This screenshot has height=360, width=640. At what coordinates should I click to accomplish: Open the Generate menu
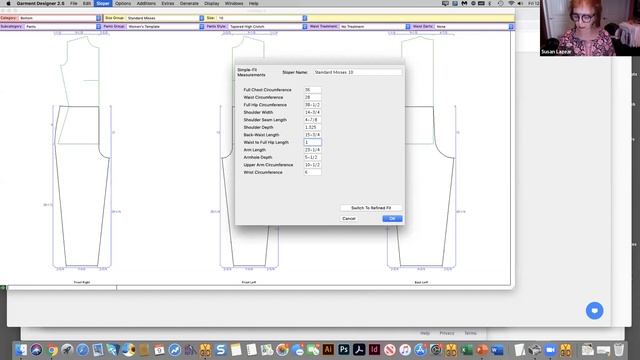pyautogui.click(x=189, y=3)
